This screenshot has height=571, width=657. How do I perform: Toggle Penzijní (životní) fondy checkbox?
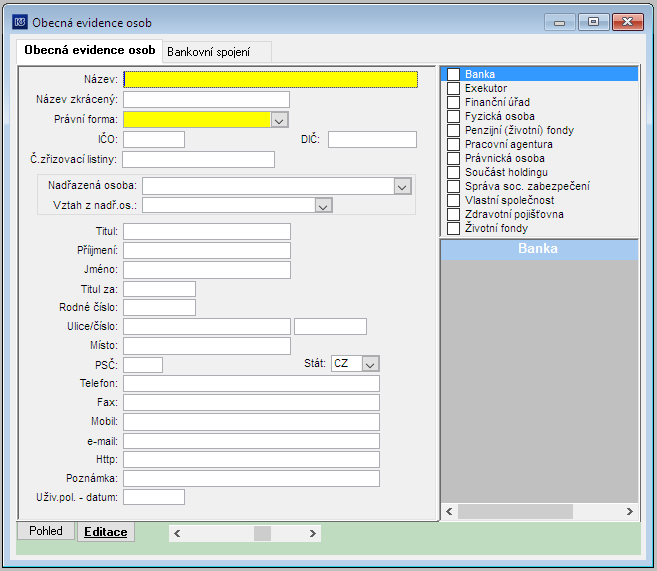coord(453,130)
